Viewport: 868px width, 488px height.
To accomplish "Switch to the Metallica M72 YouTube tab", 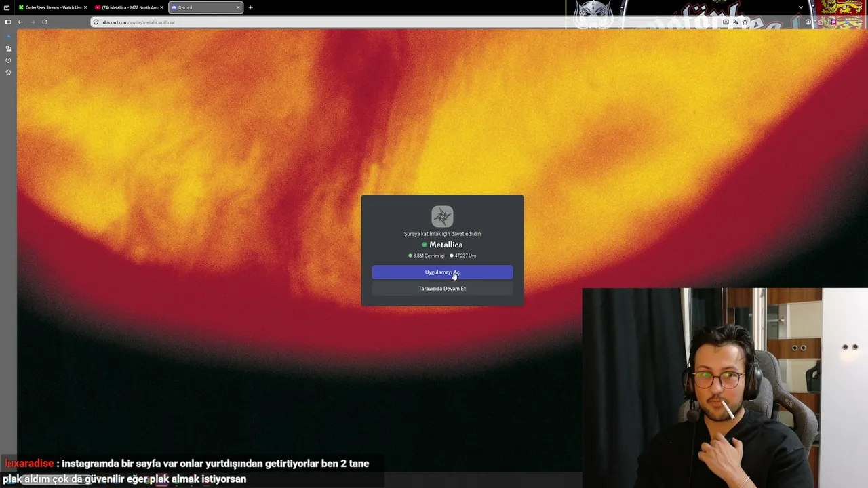I will coord(129,7).
